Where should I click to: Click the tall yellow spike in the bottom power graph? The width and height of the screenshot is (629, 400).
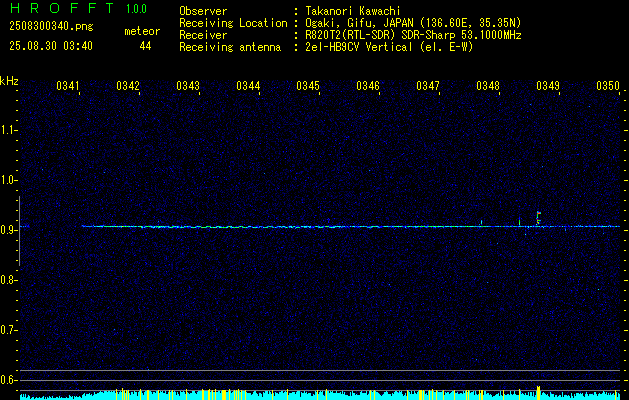[538, 392]
